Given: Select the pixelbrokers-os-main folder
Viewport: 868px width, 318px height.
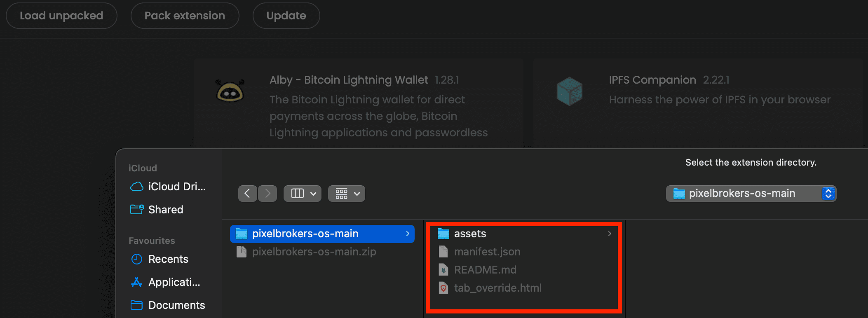Looking at the screenshot, I should (x=305, y=234).
